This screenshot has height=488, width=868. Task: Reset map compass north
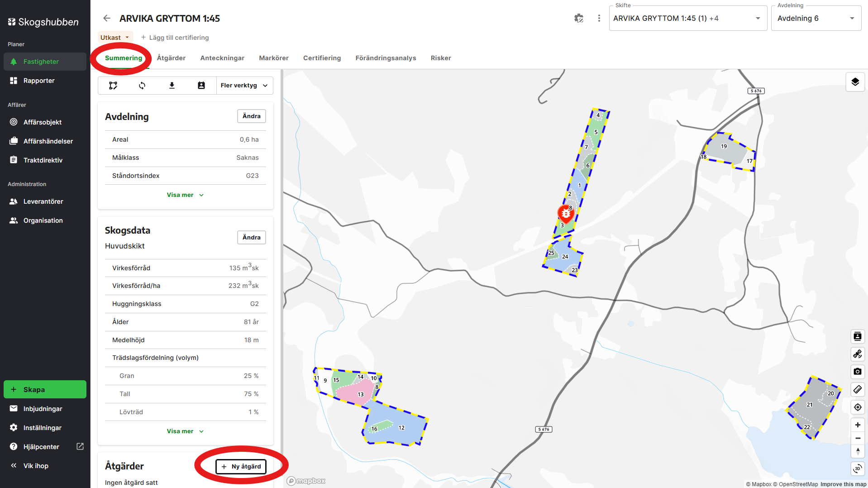tap(857, 451)
